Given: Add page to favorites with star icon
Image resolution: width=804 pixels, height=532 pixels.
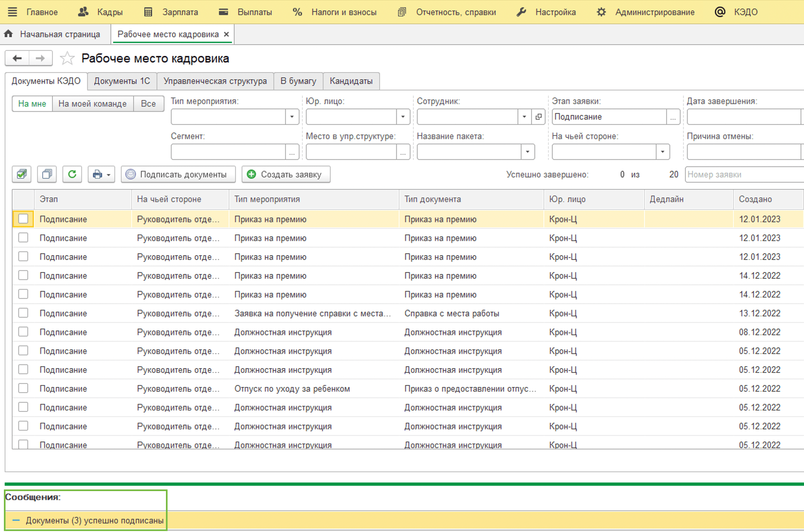Looking at the screenshot, I should click(67, 58).
